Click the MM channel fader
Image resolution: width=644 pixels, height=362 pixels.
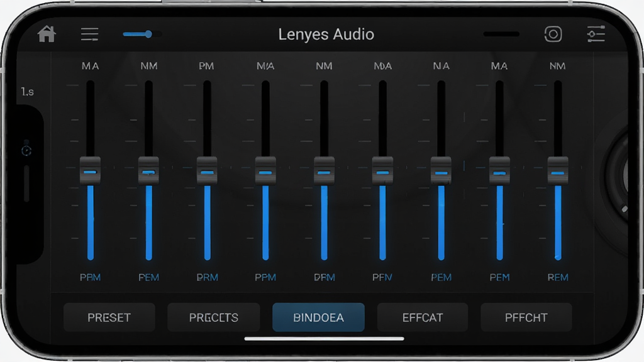148,170
